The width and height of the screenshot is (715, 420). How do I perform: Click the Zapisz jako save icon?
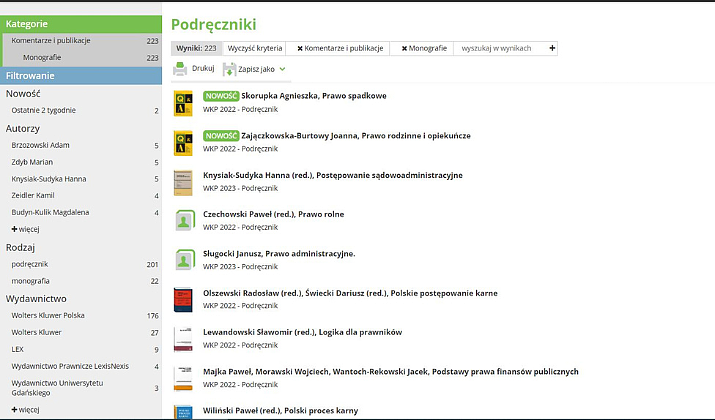[x=230, y=70]
